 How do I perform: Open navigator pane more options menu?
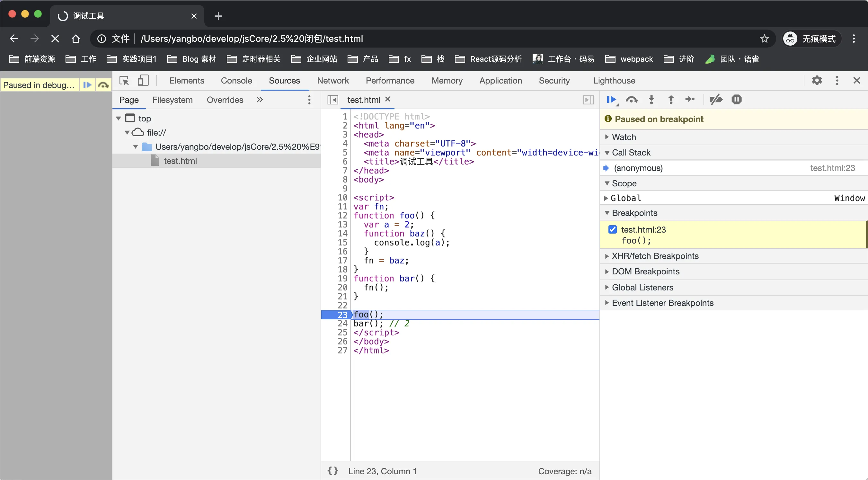point(309,100)
